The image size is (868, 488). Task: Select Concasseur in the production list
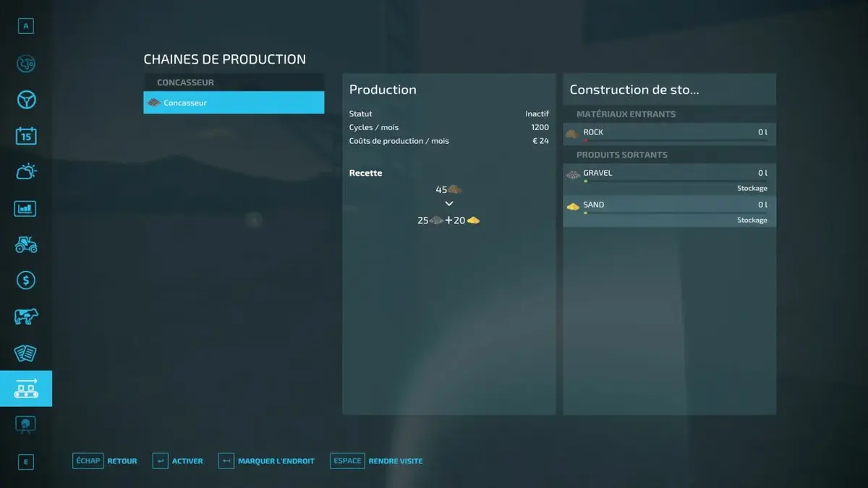tap(234, 103)
